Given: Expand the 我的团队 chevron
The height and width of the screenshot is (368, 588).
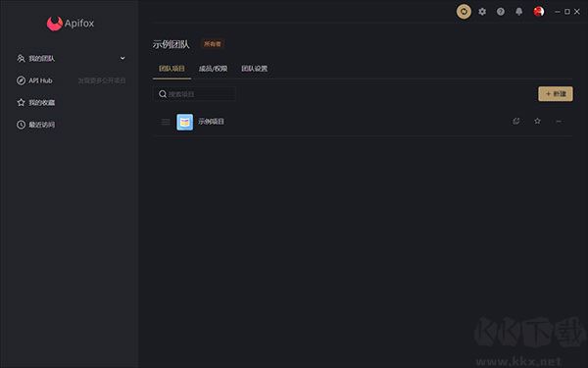Looking at the screenshot, I should point(122,58).
